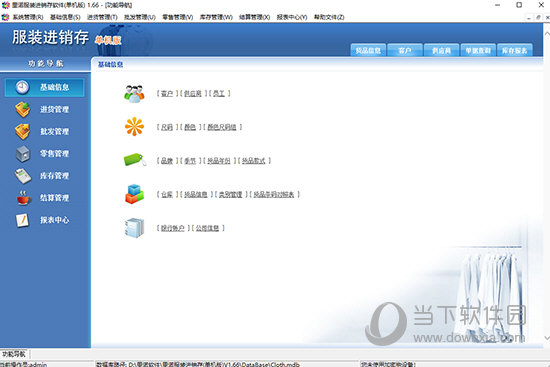Image resolution: width=550 pixels, height=367 pixels.
Task: Click the scanner icon beside 库存管理
Action: tap(23, 176)
